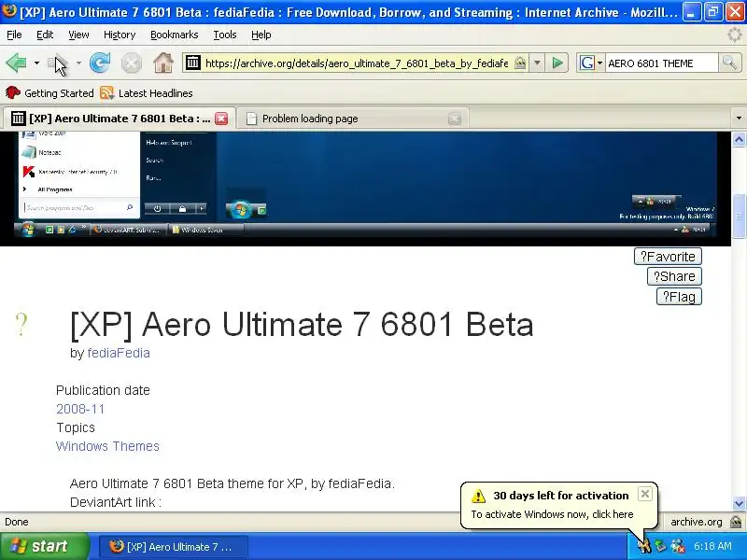Open the File menu

[14, 35]
